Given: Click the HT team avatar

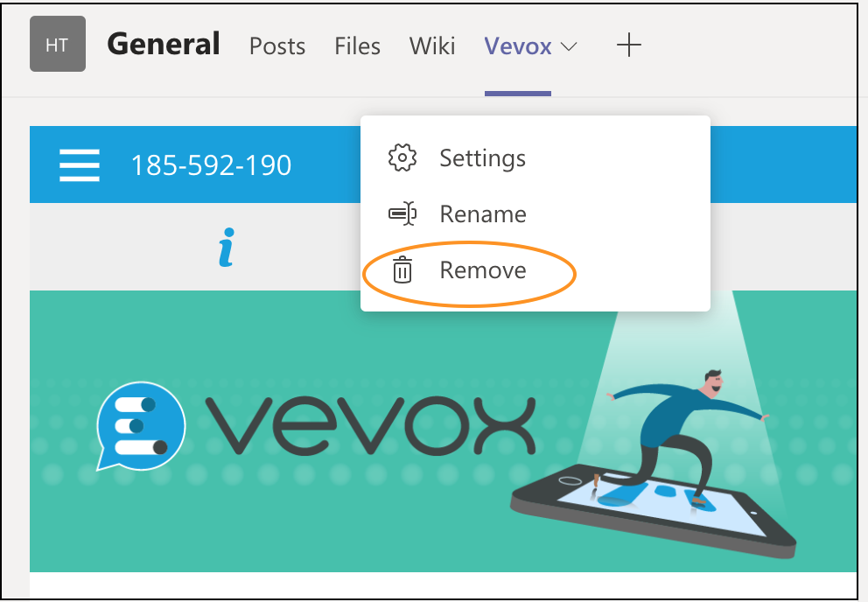Looking at the screenshot, I should [x=57, y=45].
